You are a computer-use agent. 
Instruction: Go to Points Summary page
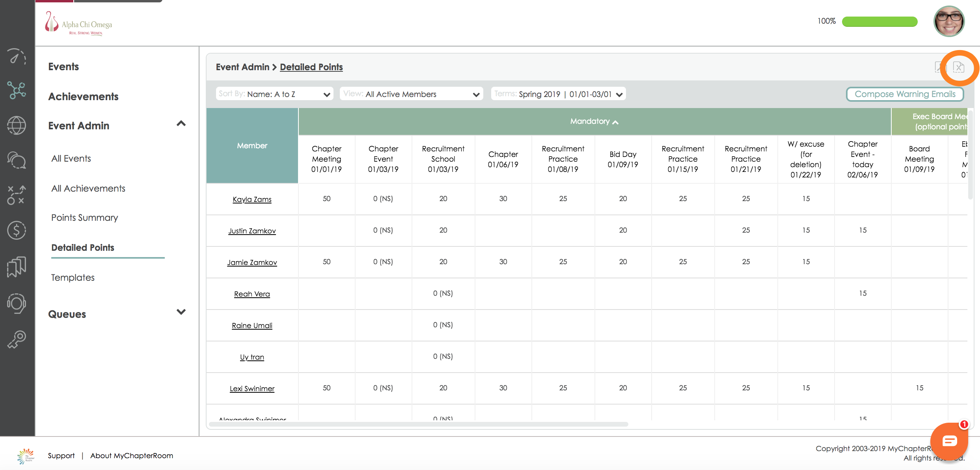coord(85,218)
